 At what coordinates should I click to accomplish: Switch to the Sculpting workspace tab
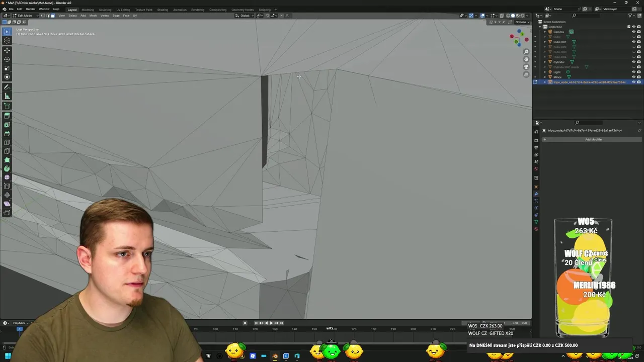105,10
